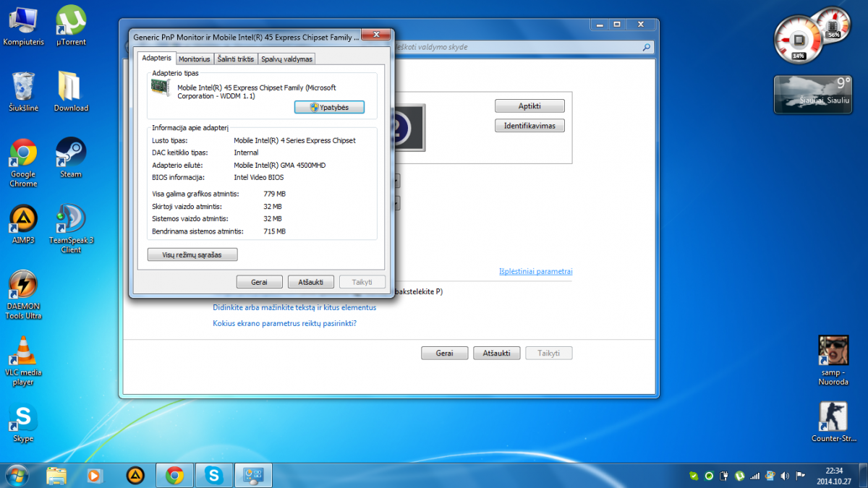Open the VLC media player desktop shortcut
Image resolution: width=868 pixels, height=488 pixels.
tap(23, 361)
